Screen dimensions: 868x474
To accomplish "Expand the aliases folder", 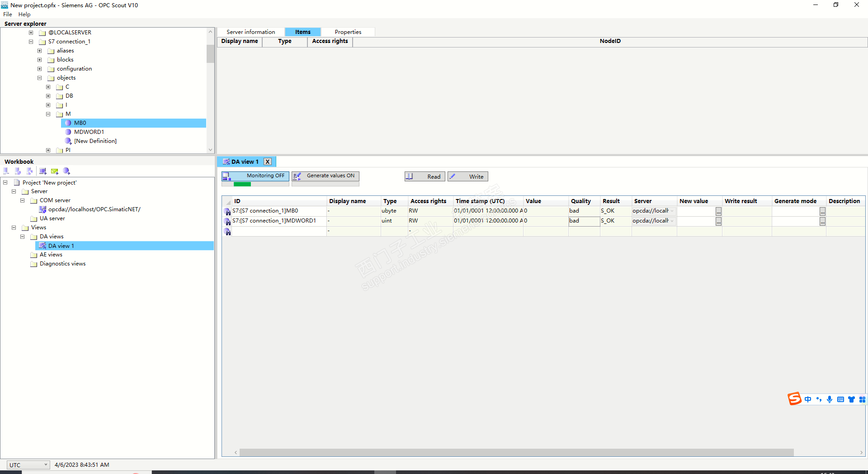I will 39,51.
